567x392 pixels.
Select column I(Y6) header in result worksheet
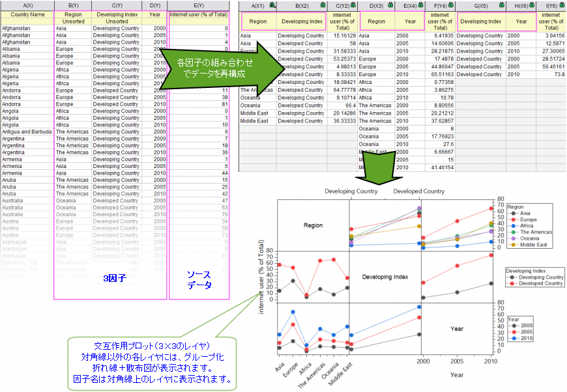tap(551, 6)
